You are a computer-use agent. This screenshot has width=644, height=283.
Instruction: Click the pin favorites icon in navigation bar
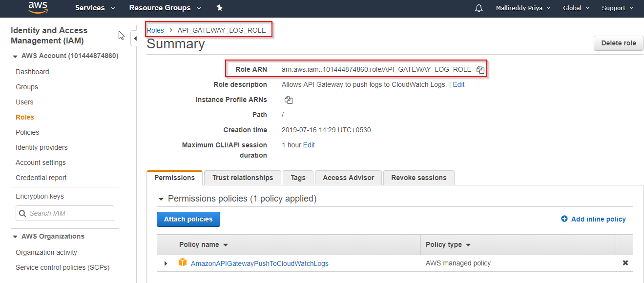(x=219, y=8)
